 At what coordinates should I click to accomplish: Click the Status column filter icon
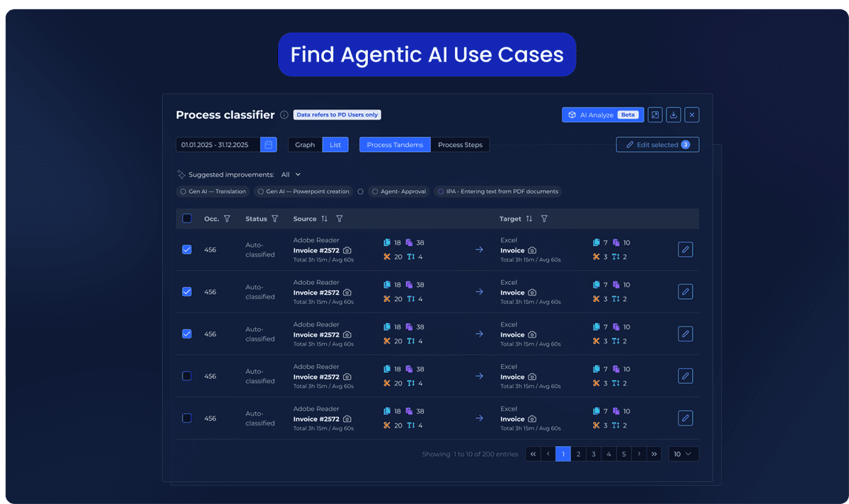point(275,219)
